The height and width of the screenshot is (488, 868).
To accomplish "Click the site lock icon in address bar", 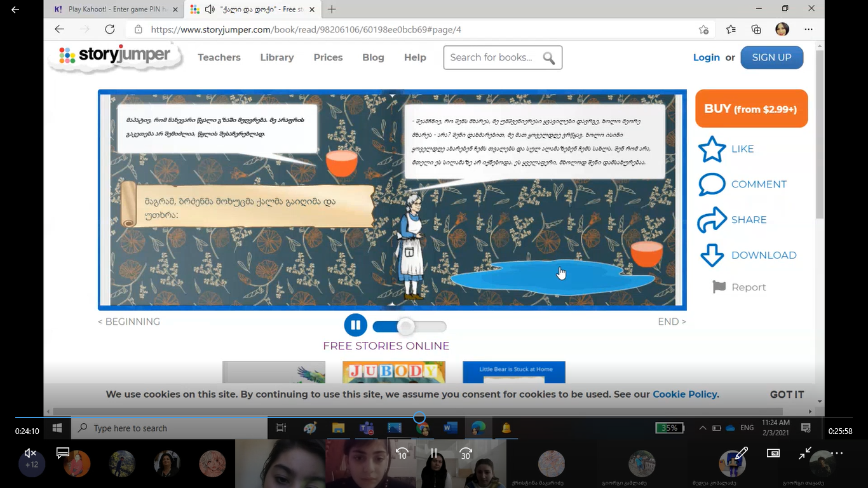I will 138,29.
